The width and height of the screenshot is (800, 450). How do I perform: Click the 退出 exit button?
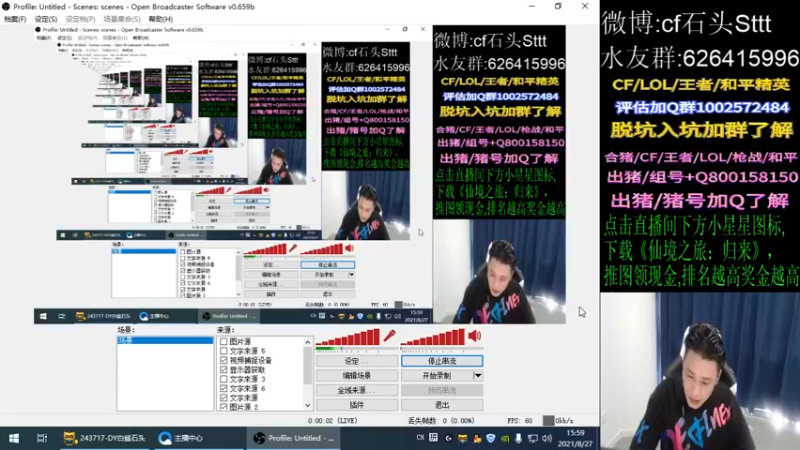(x=442, y=405)
